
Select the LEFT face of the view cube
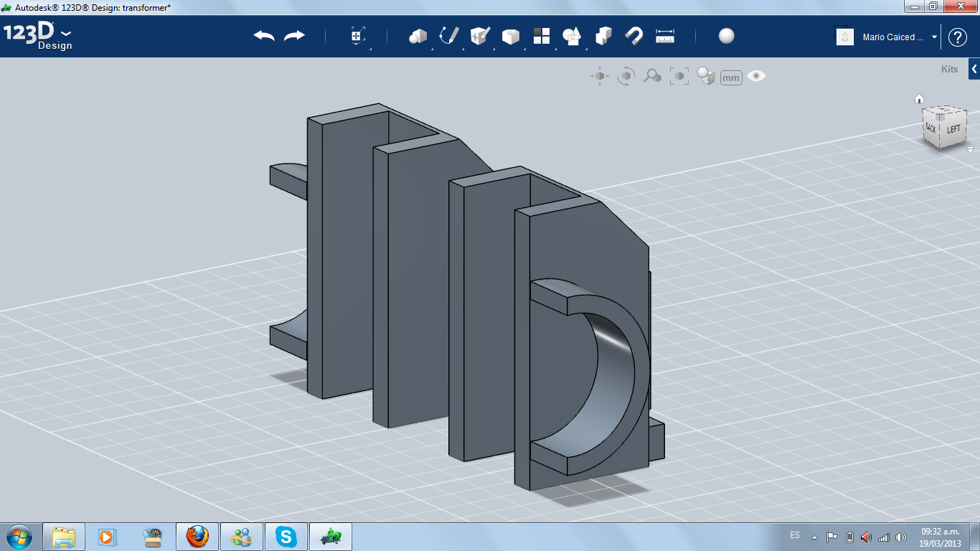[x=953, y=129]
